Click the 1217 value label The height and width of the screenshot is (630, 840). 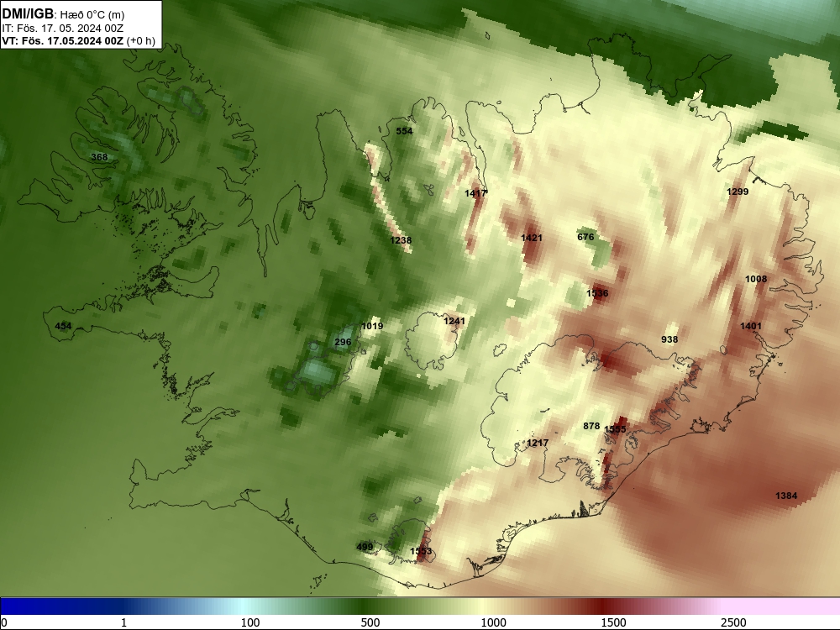pyautogui.click(x=538, y=443)
